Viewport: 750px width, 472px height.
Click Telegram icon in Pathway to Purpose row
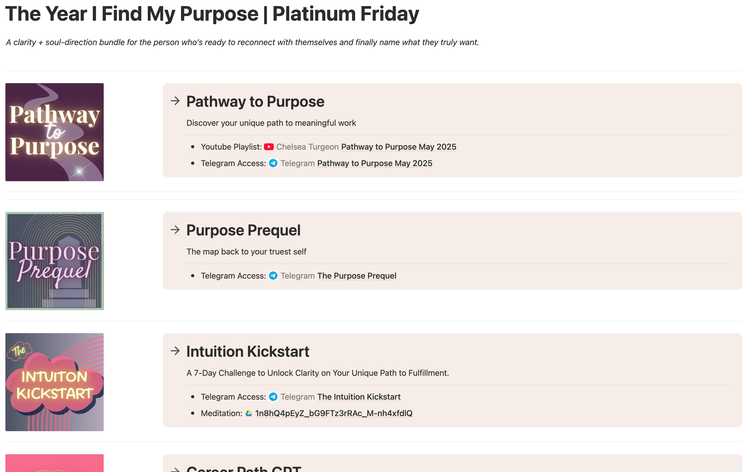coord(273,163)
